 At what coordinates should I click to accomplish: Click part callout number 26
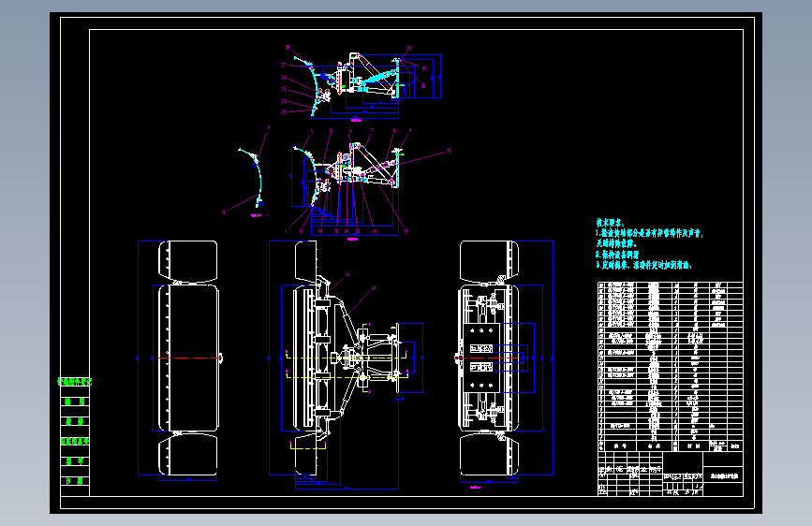[284, 78]
